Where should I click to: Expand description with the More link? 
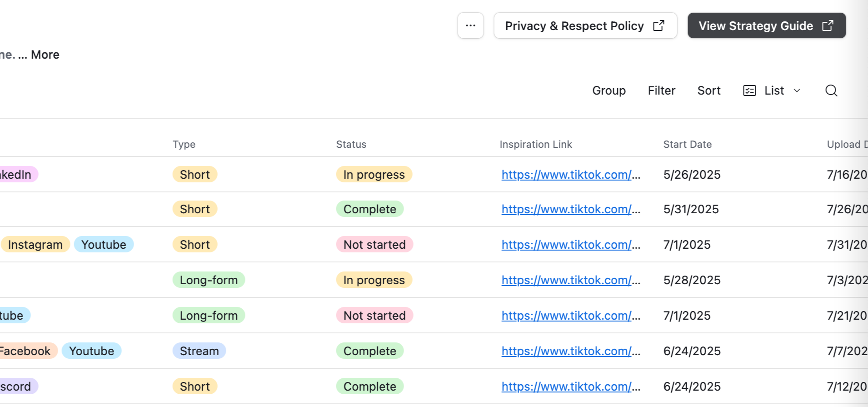pyautogui.click(x=45, y=55)
